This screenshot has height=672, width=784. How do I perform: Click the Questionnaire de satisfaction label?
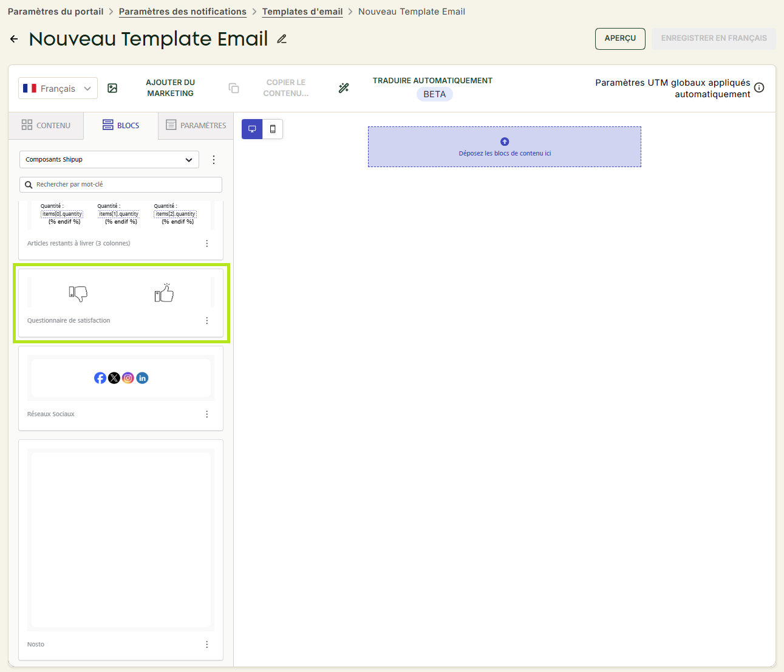(69, 320)
